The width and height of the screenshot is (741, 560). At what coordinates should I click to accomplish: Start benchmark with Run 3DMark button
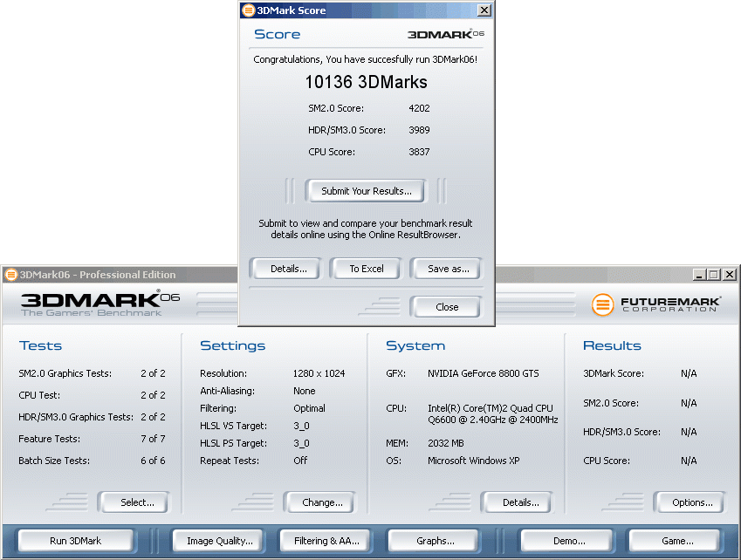click(x=76, y=541)
